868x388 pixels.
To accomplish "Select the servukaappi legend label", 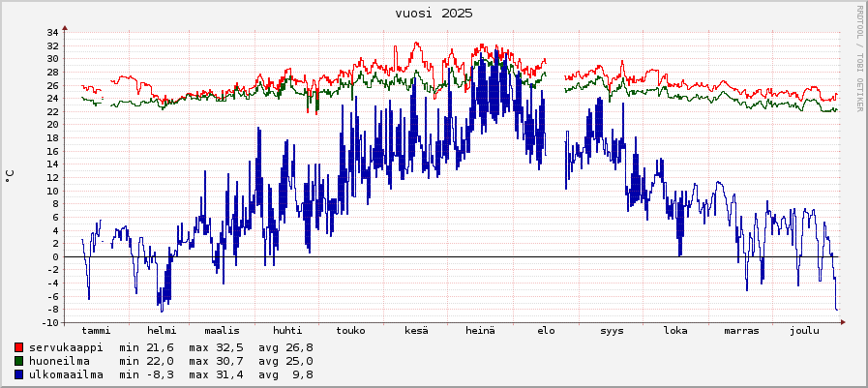I will coord(66,347).
